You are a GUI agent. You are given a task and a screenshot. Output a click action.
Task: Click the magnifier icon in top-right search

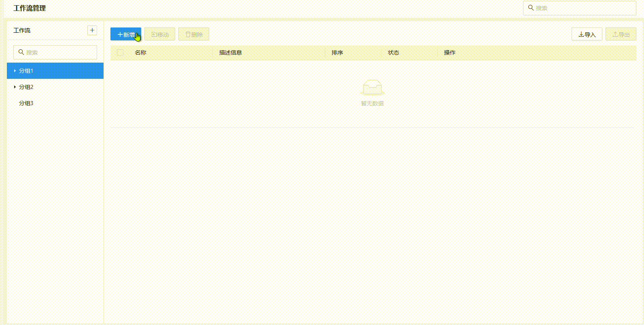tap(531, 8)
